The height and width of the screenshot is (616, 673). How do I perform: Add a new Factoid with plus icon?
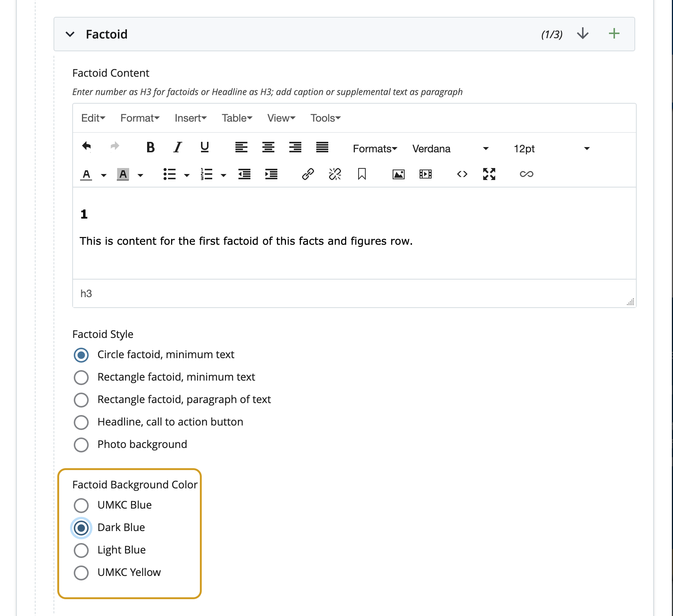pos(614,34)
